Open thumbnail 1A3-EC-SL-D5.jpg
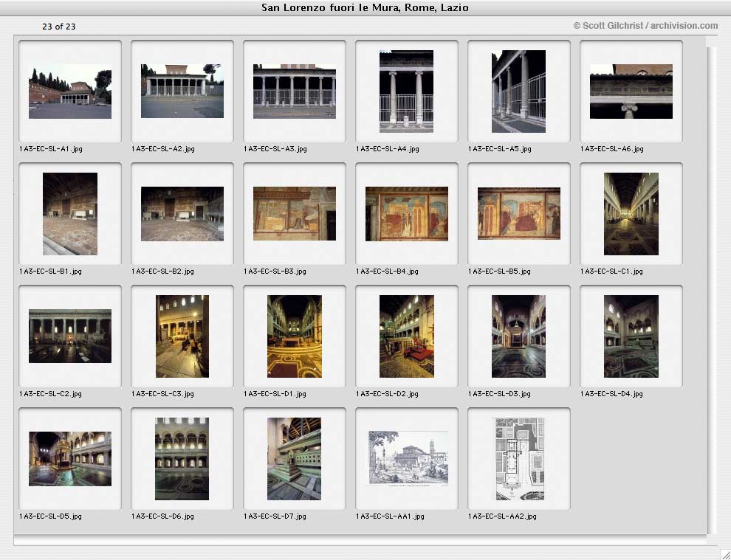 (70, 459)
